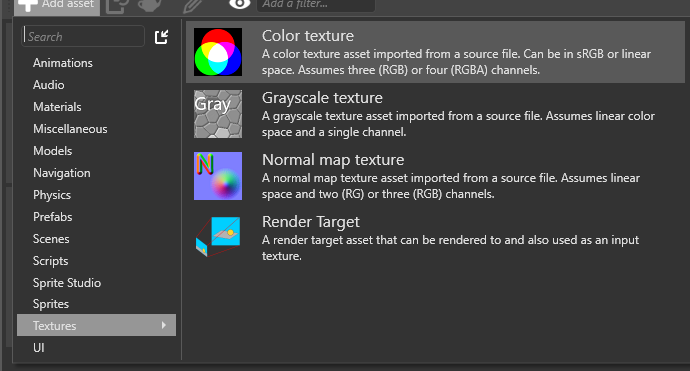
Task: Open the Physics category
Action: point(51,195)
